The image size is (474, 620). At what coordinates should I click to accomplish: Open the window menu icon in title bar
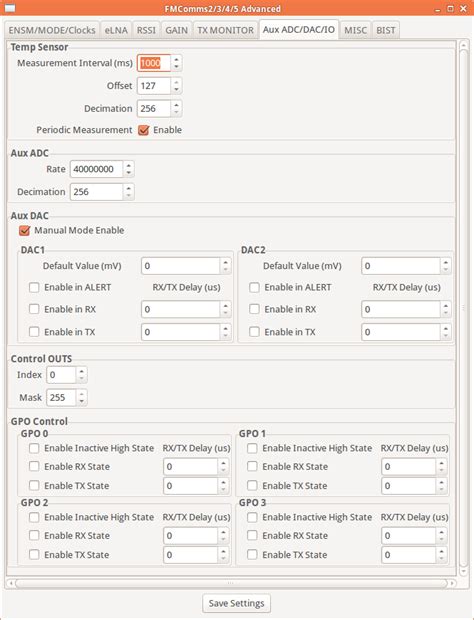(x=10, y=8)
